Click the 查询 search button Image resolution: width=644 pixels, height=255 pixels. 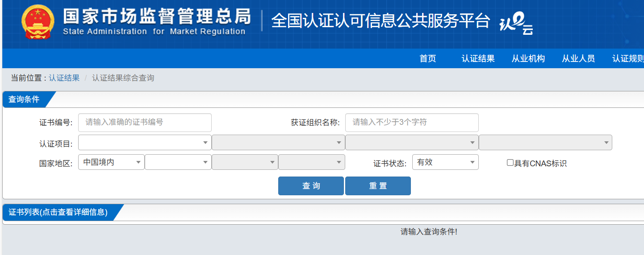311,186
